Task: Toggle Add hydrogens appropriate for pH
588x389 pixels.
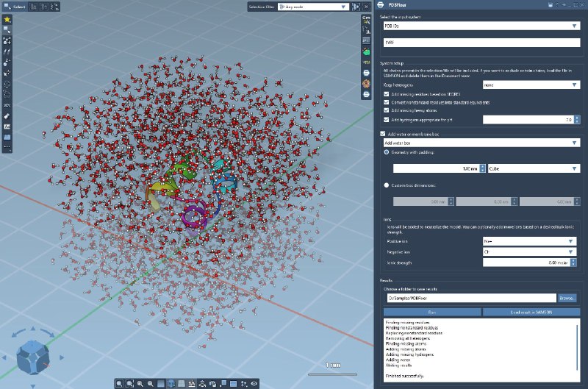Action: [387, 120]
